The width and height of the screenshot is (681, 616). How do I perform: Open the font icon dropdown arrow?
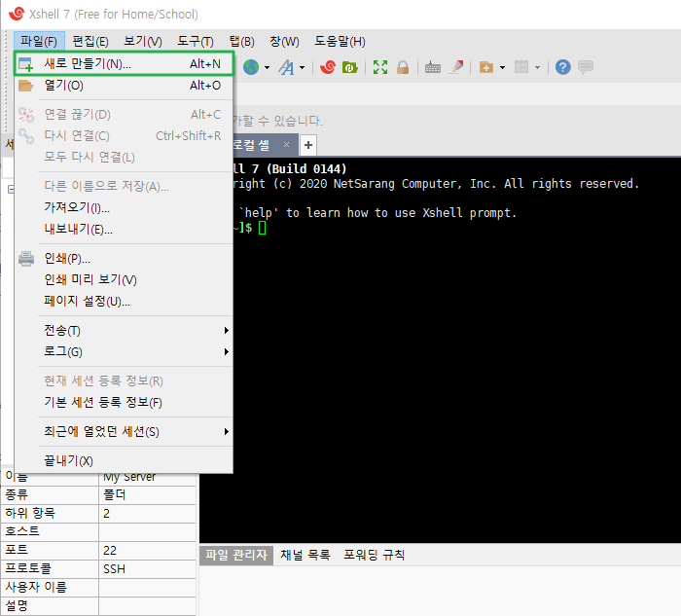[x=302, y=67]
